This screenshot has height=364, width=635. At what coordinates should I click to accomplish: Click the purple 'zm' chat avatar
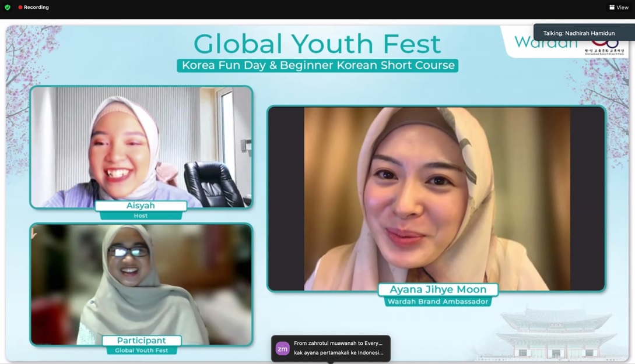click(282, 348)
